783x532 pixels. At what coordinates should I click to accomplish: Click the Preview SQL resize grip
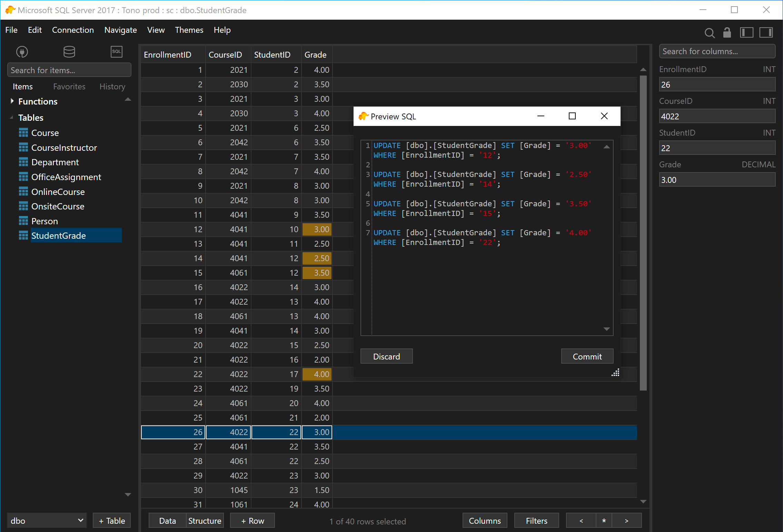[615, 373]
